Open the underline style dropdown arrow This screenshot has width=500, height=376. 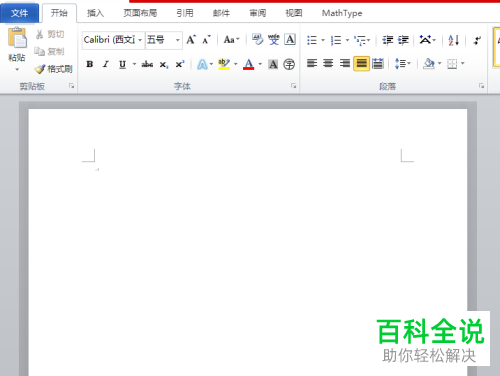[x=134, y=64]
